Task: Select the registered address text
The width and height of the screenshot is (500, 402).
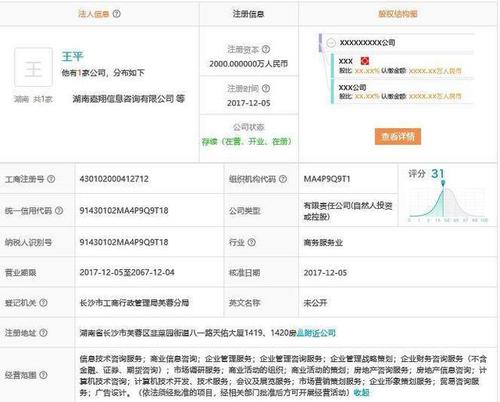Action: [188, 333]
